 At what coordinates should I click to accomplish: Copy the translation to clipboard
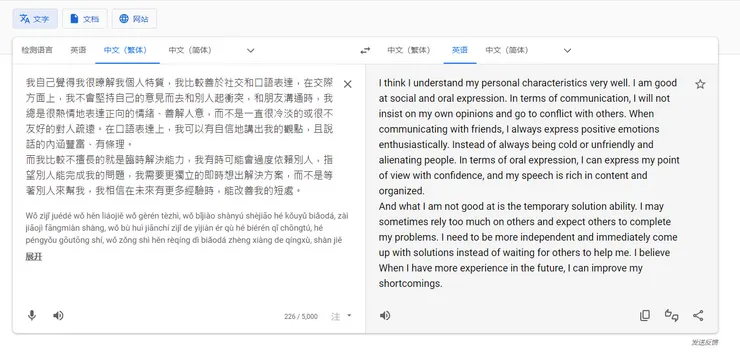pos(645,316)
